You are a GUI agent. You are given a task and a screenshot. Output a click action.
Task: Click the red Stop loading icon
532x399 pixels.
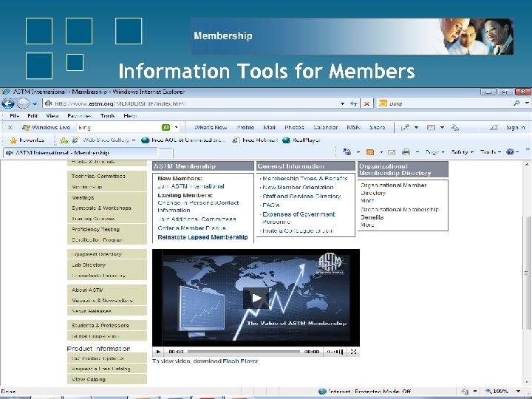[x=366, y=103]
